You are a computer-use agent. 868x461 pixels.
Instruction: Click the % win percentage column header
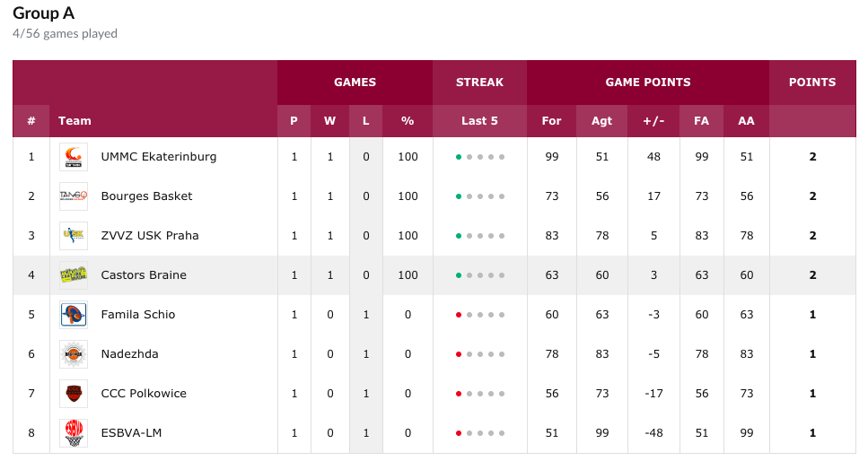[408, 121]
